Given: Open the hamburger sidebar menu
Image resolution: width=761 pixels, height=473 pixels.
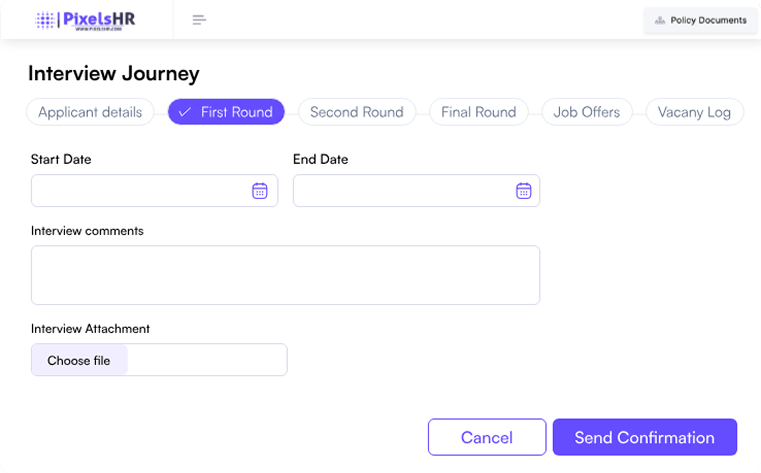Looking at the screenshot, I should [x=199, y=20].
